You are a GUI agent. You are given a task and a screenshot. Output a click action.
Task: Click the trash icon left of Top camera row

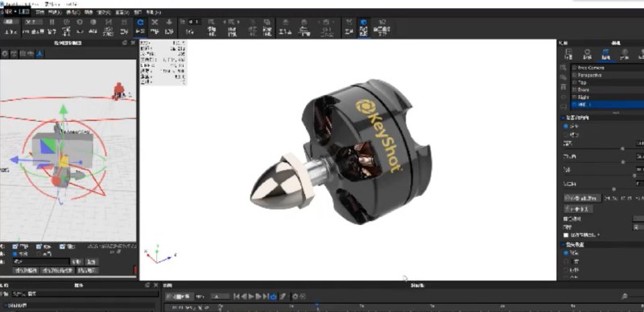(563, 87)
